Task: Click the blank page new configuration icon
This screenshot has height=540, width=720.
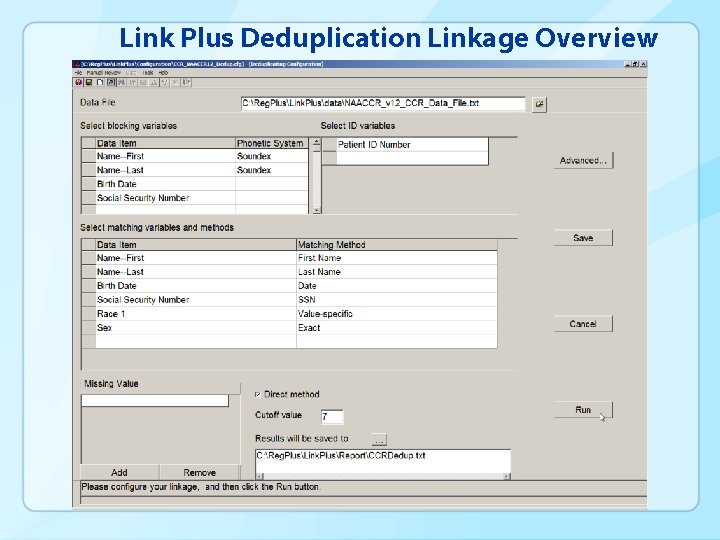Action: click(100, 83)
